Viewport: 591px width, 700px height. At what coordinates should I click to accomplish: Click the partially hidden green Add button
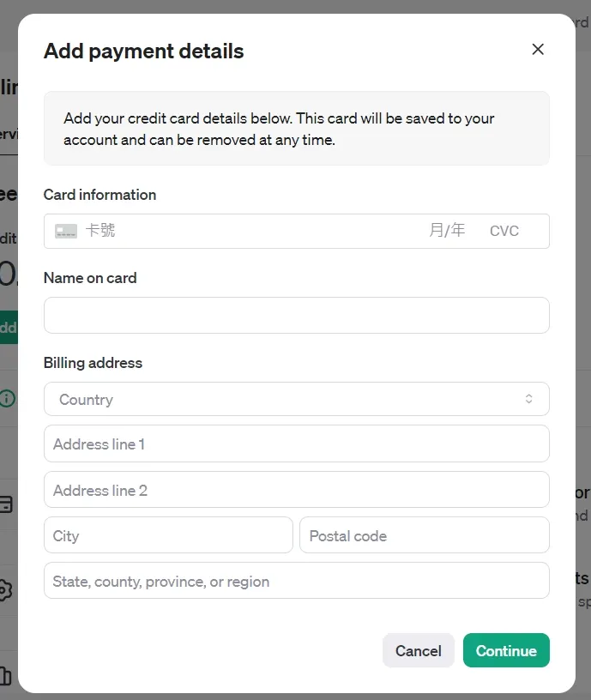click(8, 327)
